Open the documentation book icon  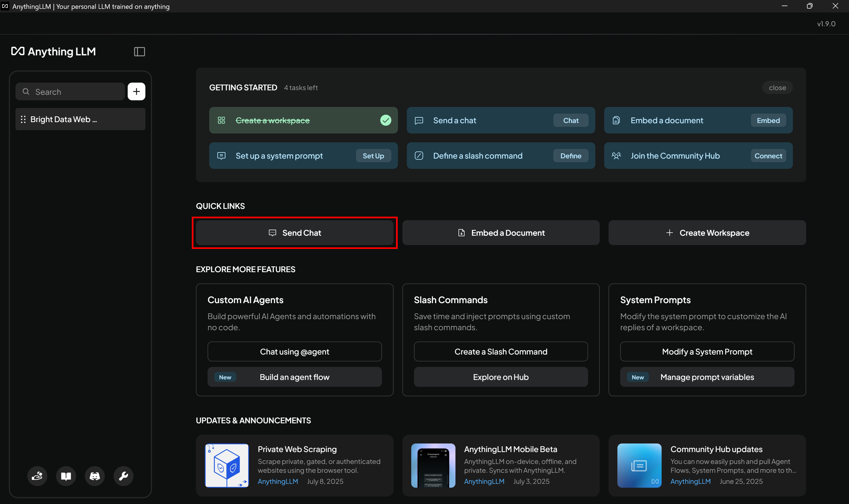(66, 476)
